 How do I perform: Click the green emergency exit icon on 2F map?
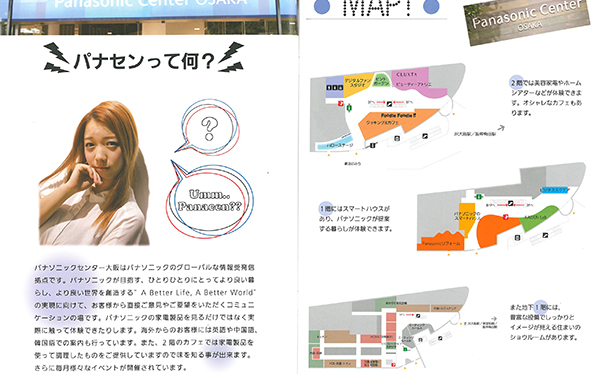click(x=349, y=108)
